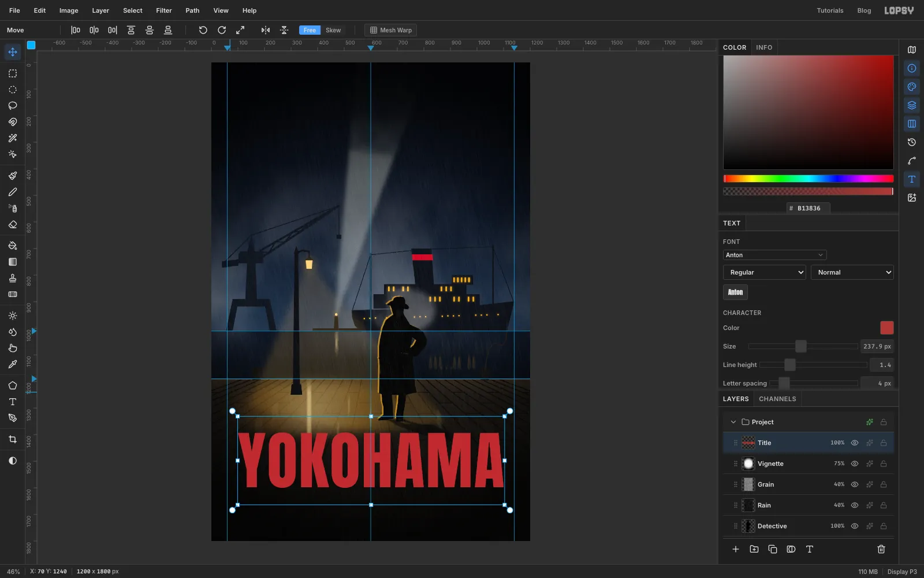Open the Tutorials link
The image size is (924, 578).
(x=830, y=10)
